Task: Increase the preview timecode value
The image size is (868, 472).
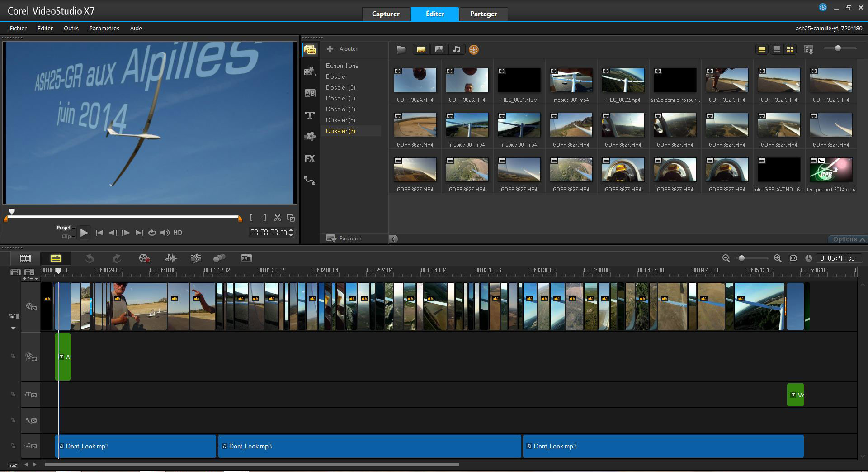Action: 291,230
